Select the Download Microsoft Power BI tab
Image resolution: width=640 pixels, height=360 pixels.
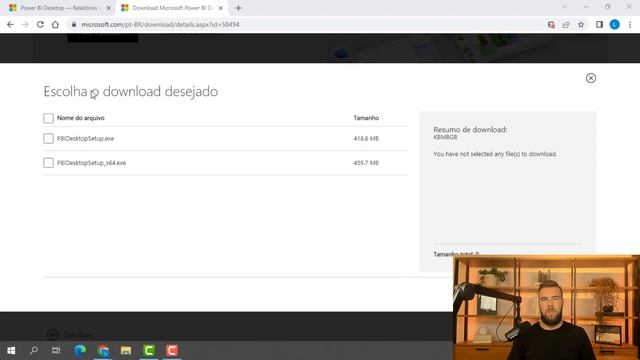pos(171,8)
